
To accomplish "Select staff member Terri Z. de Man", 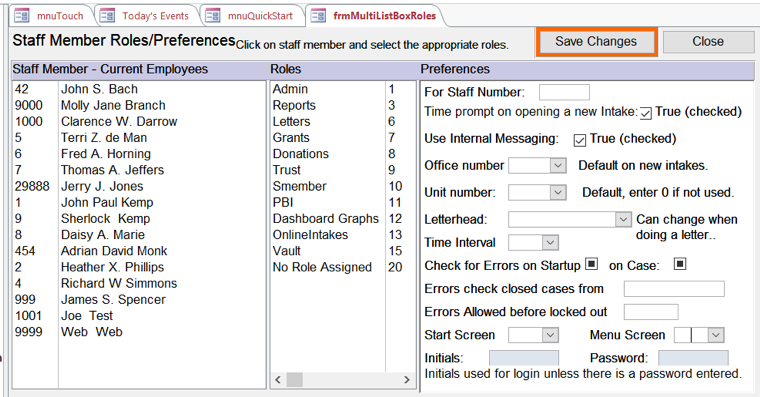I will pyautogui.click(x=139, y=138).
